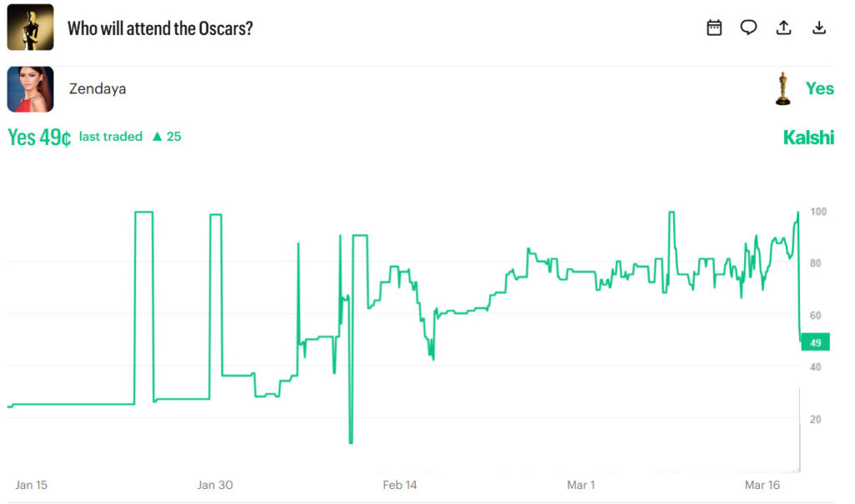Download the chart using the download icon
Viewport: 855px width, 504px height.
(819, 28)
